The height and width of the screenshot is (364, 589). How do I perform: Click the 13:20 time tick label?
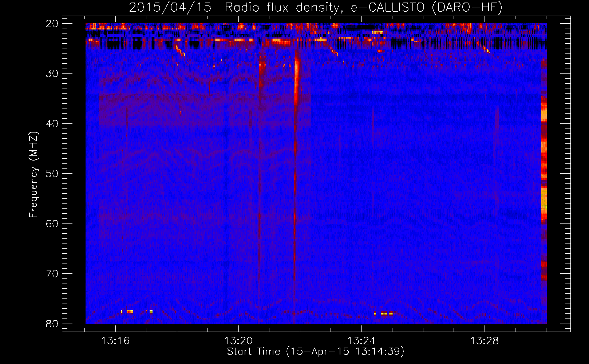click(238, 341)
